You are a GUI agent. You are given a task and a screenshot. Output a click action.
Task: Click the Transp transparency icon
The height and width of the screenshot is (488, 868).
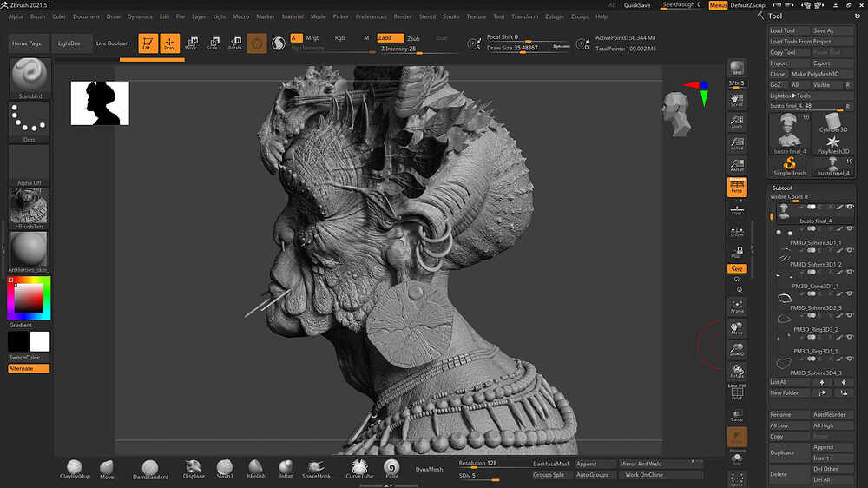pos(737,415)
